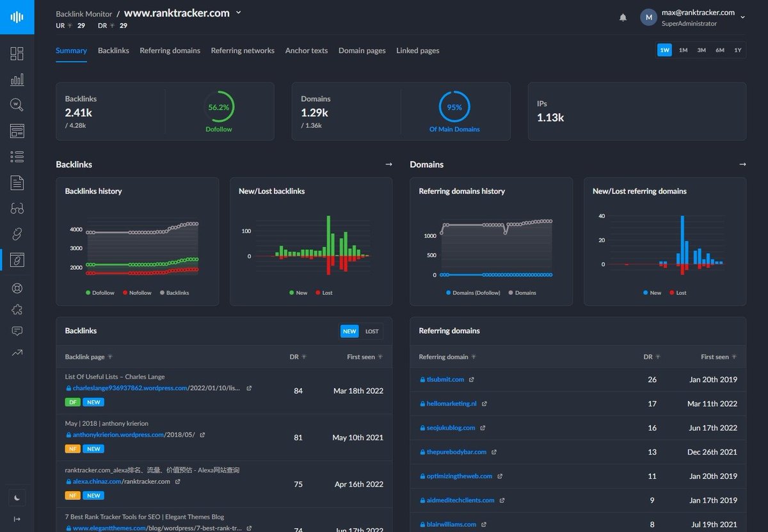Open the integrations puzzle icon
Viewport: 768px width, 532px height.
tap(17, 309)
